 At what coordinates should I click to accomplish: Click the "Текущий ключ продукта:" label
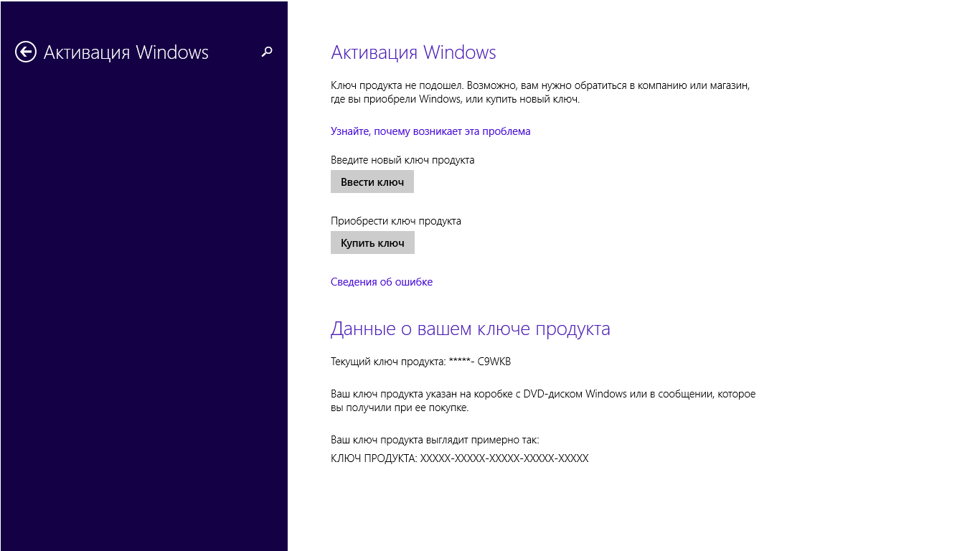[x=387, y=362]
